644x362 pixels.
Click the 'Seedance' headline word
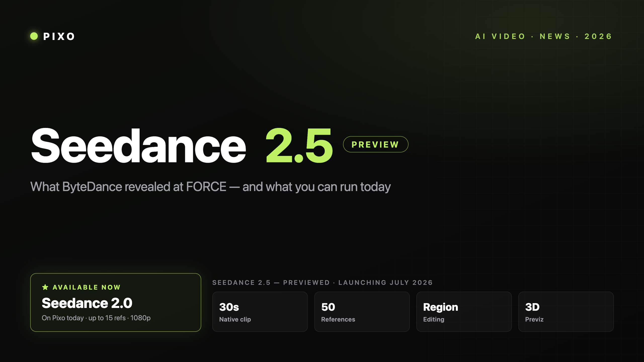pyautogui.click(x=138, y=146)
